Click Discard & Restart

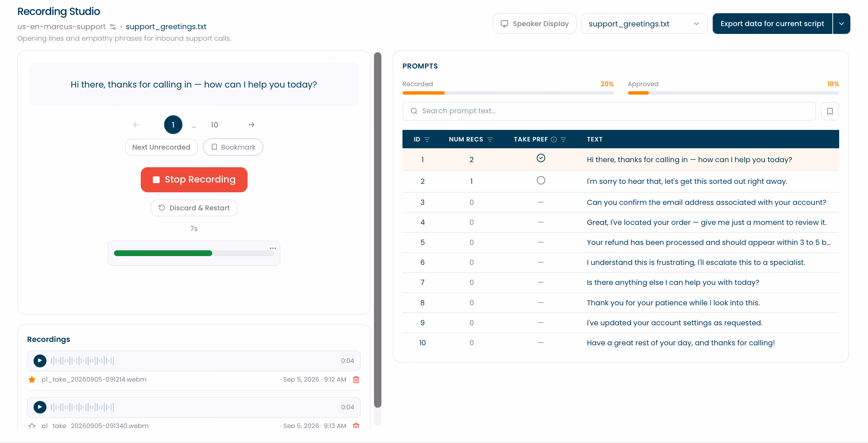coord(194,208)
